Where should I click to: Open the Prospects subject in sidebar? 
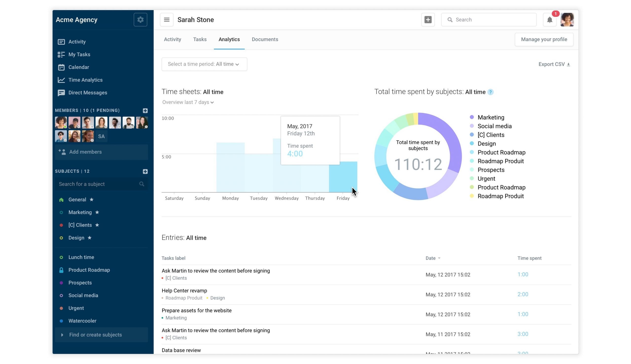[x=80, y=283]
